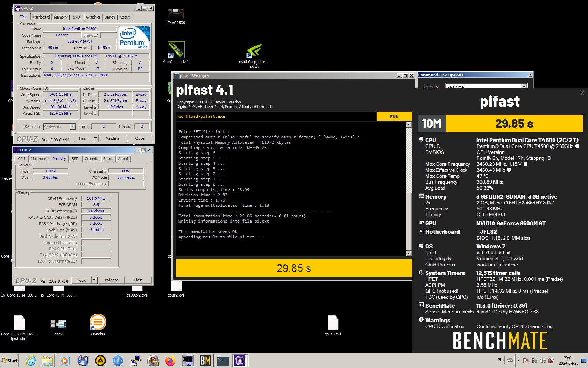Click the Action Center flag tray icon

coord(526,360)
